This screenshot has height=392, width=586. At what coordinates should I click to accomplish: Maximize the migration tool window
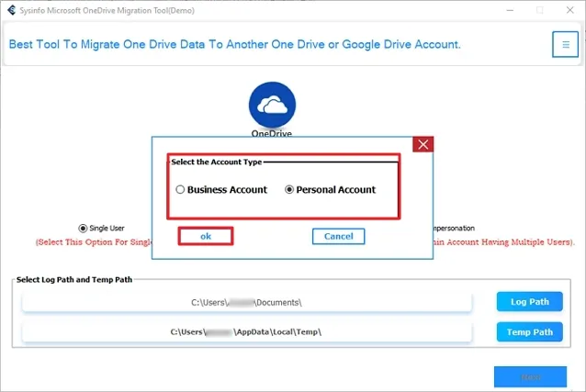(x=540, y=10)
